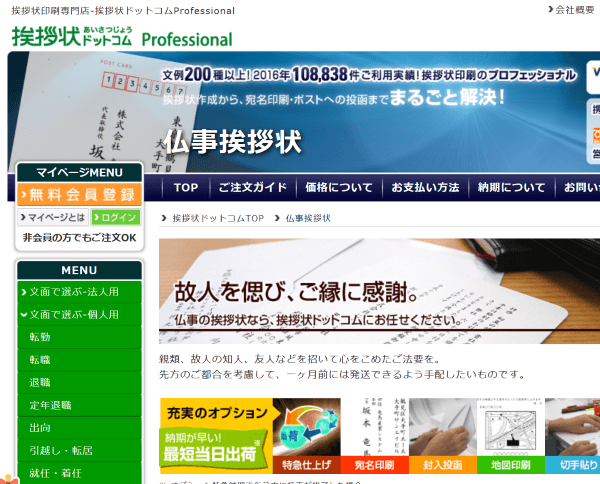
Task: Open the お支払い方法 navigation item
Action: coord(425,187)
